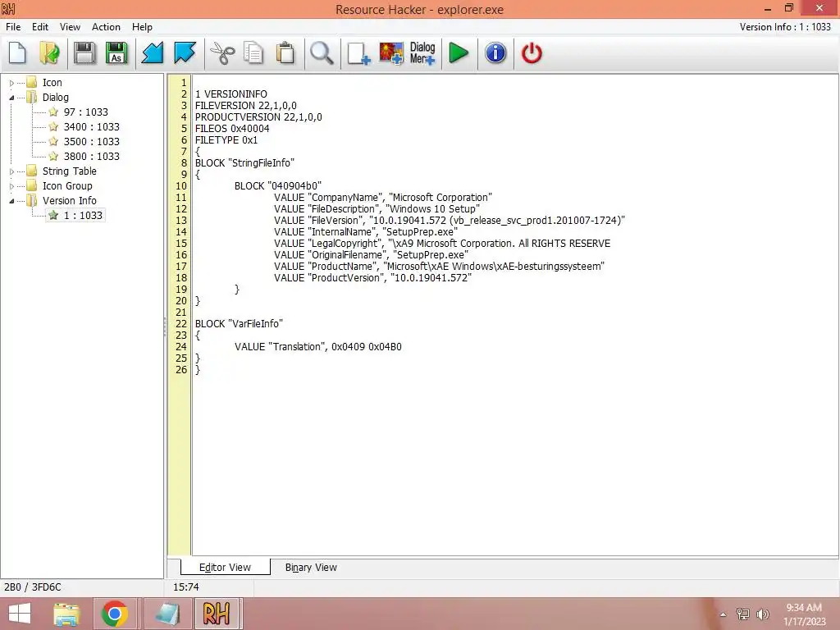Launch Google Chrome from the taskbar
The height and width of the screenshot is (630, 840).
click(114, 614)
